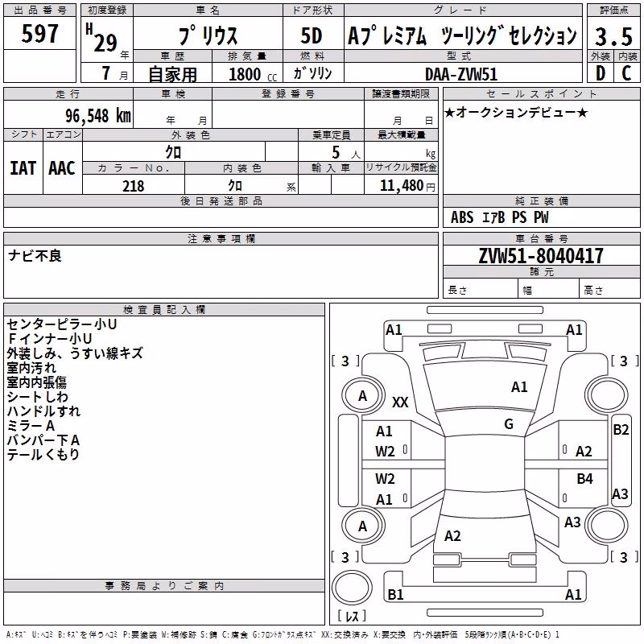This screenshot has height=644, width=644.
Task: Select the note 外装しみ、うすい線キズ
Action: pos(75,353)
